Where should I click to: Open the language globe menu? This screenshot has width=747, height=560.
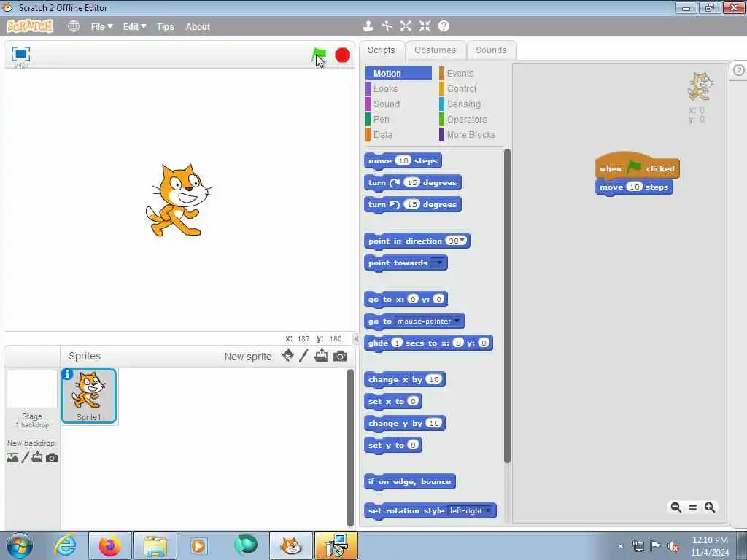tap(74, 26)
